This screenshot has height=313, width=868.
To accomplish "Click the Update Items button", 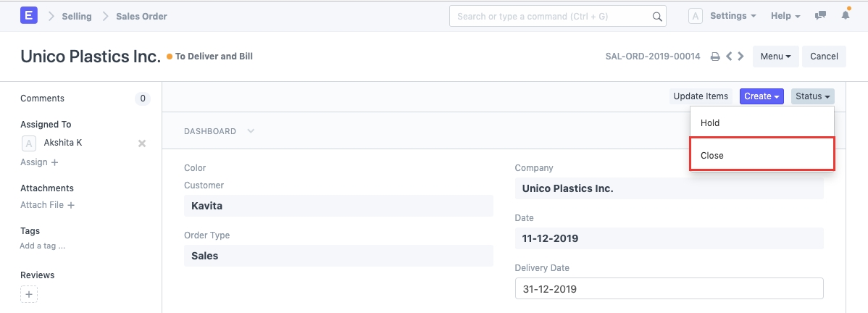I will [x=701, y=96].
